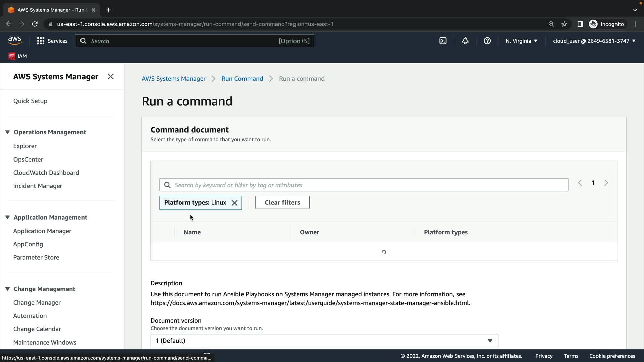
Task: Click the help question mark icon
Action: [487, 41]
